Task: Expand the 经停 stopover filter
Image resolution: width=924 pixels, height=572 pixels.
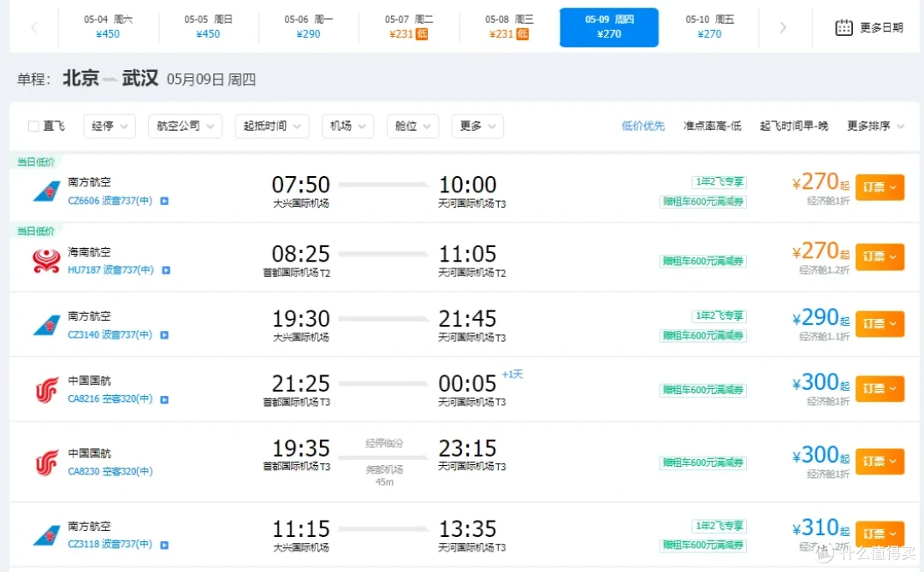Action: (110, 126)
